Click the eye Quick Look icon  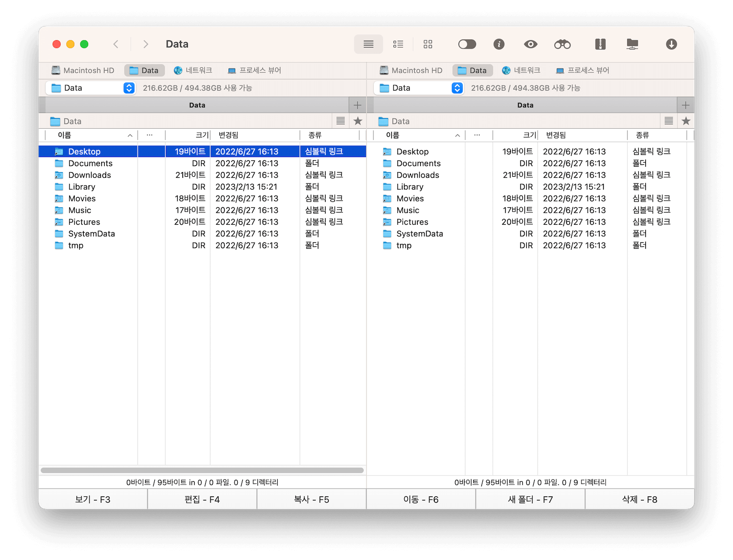(531, 44)
